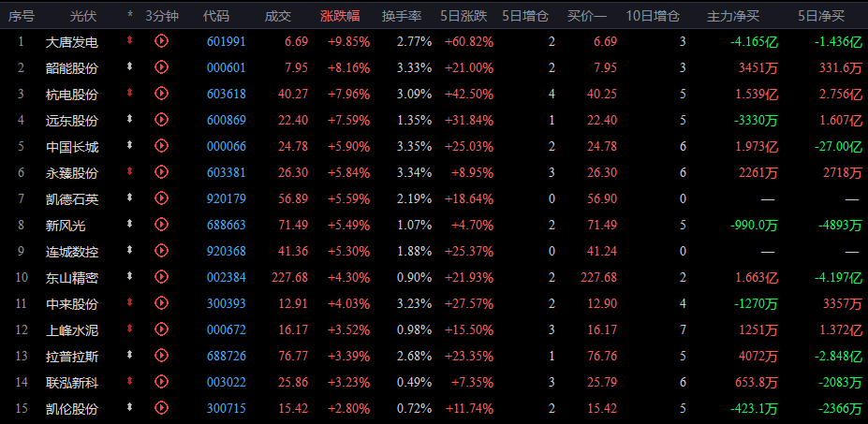Open 3-minute playback icon for 凯伦股份
Image resolution: width=868 pixels, height=424 pixels.
coord(161,408)
